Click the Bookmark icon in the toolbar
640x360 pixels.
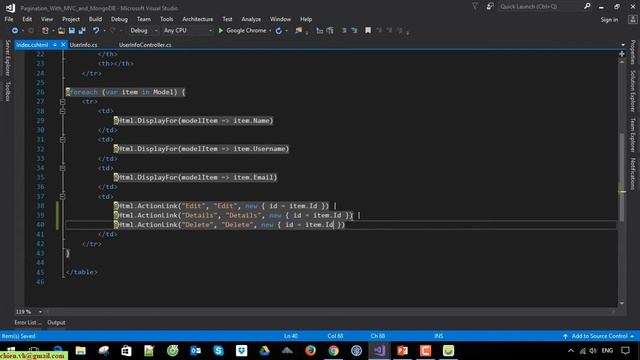(x=368, y=30)
